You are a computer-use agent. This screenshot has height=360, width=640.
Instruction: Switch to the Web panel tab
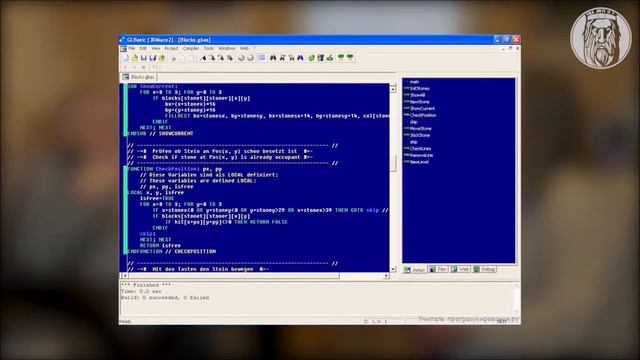click(x=460, y=269)
